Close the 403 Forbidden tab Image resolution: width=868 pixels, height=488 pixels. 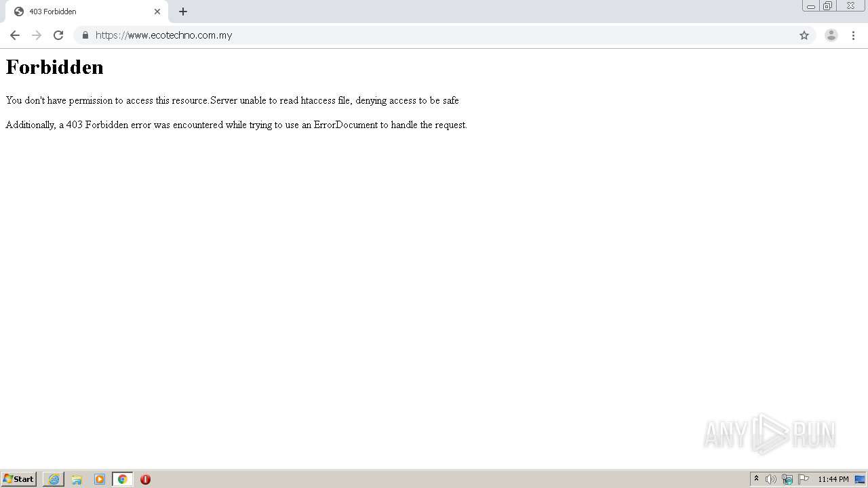click(x=157, y=12)
